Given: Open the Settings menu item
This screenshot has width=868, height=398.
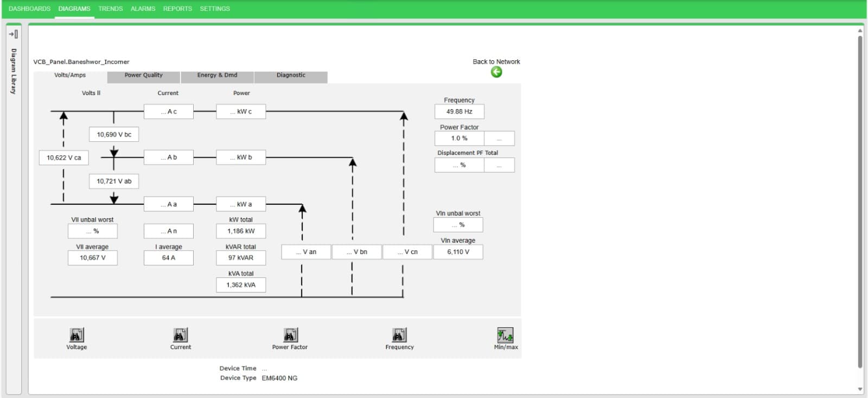Looking at the screenshot, I should pyautogui.click(x=215, y=9).
